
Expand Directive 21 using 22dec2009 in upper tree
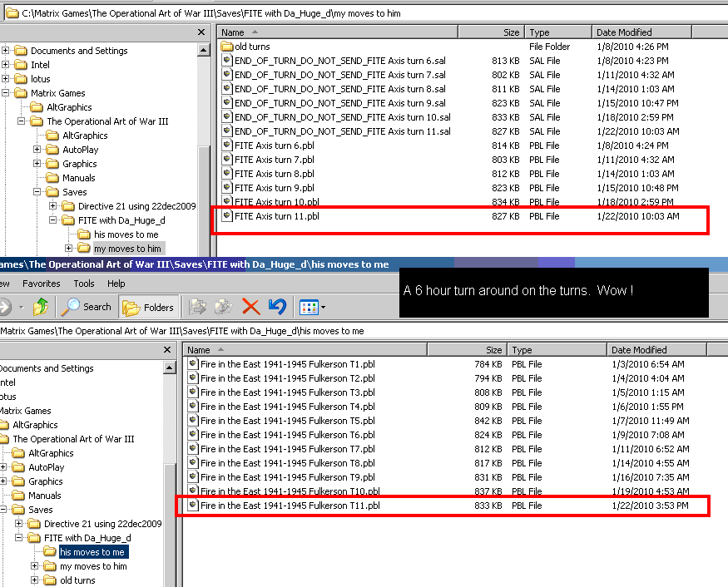click(x=53, y=205)
